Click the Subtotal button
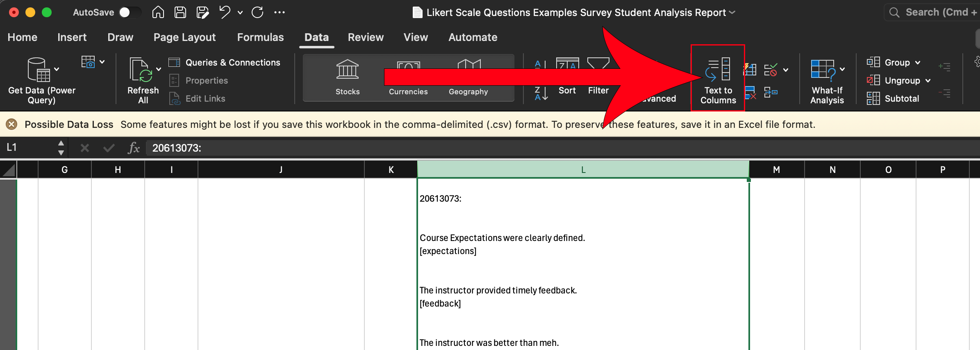 (893, 98)
